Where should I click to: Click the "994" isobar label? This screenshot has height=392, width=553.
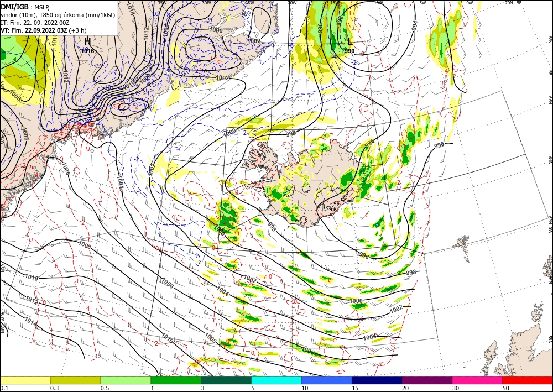pos(415,25)
